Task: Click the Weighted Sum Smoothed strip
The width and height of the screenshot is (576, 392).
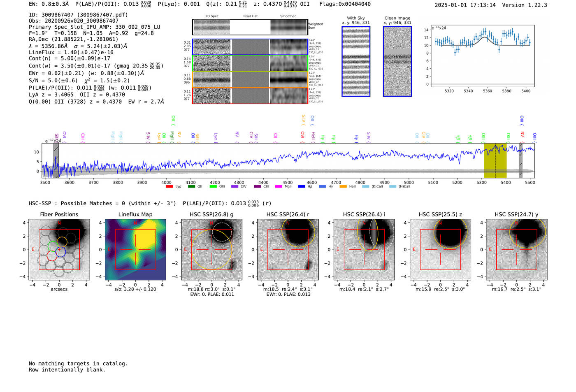Action: point(289,27)
